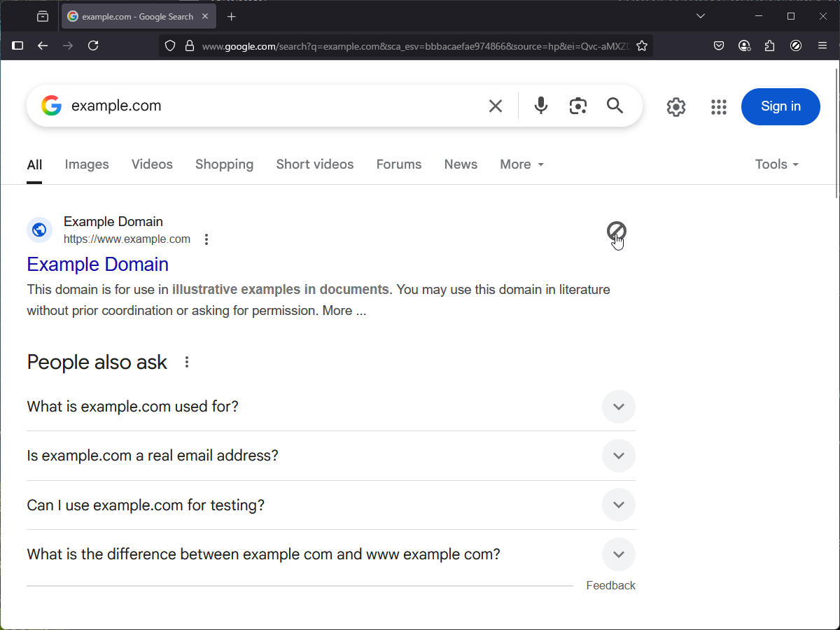Toggle the Firefox sidebar button
The height and width of the screenshot is (630, 840).
coord(18,46)
